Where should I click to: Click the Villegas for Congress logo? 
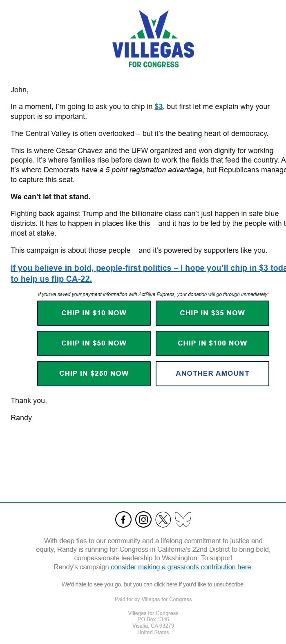pyautogui.click(x=153, y=39)
